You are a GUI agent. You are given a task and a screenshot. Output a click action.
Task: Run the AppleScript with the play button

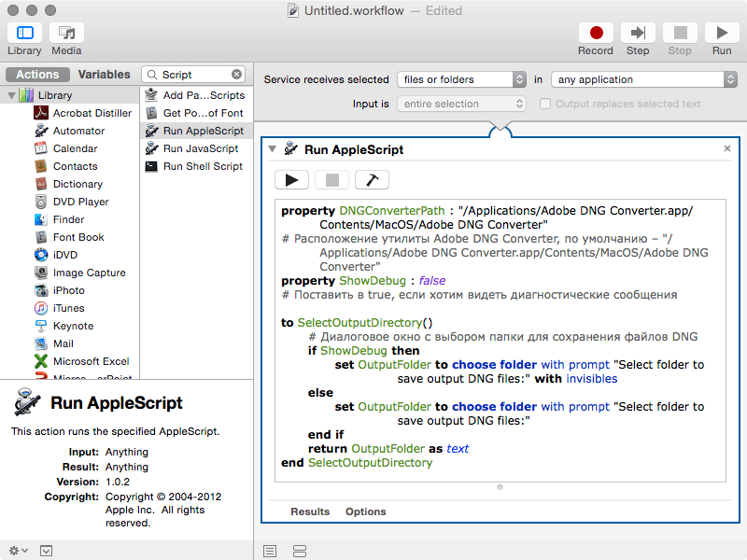291,180
